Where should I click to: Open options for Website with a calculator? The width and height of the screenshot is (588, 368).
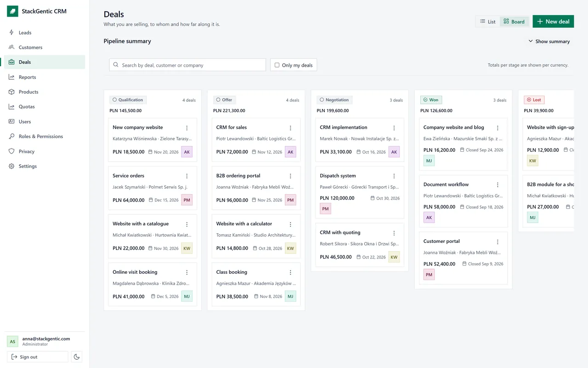click(x=290, y=224)
